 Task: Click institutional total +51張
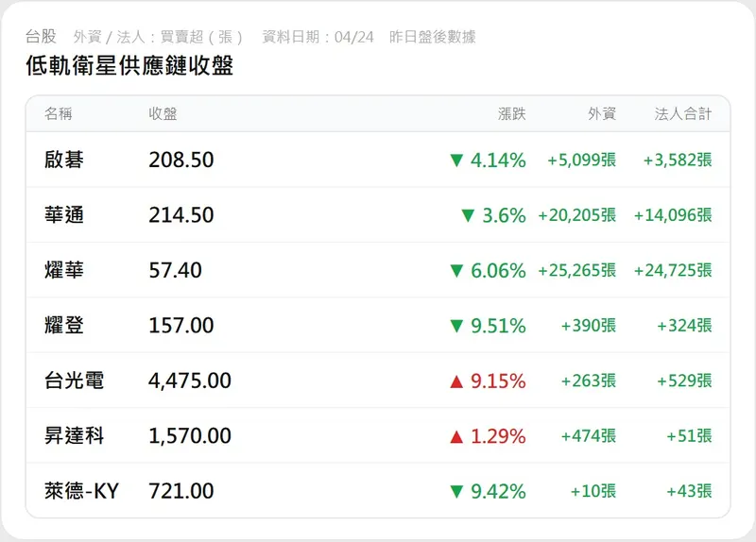[x=689, y=436]
